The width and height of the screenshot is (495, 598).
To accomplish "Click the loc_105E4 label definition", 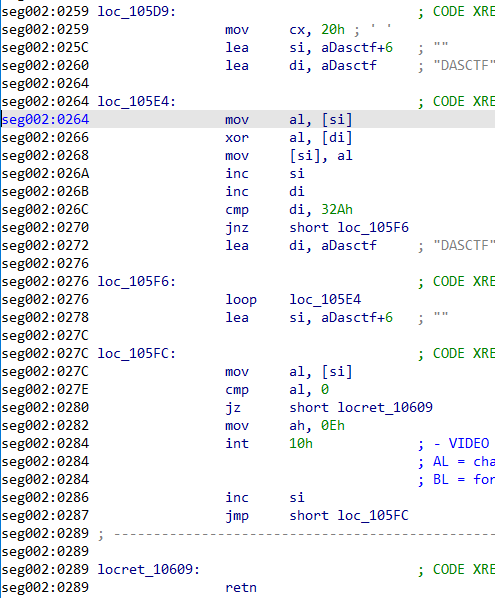I will [137, 101].
